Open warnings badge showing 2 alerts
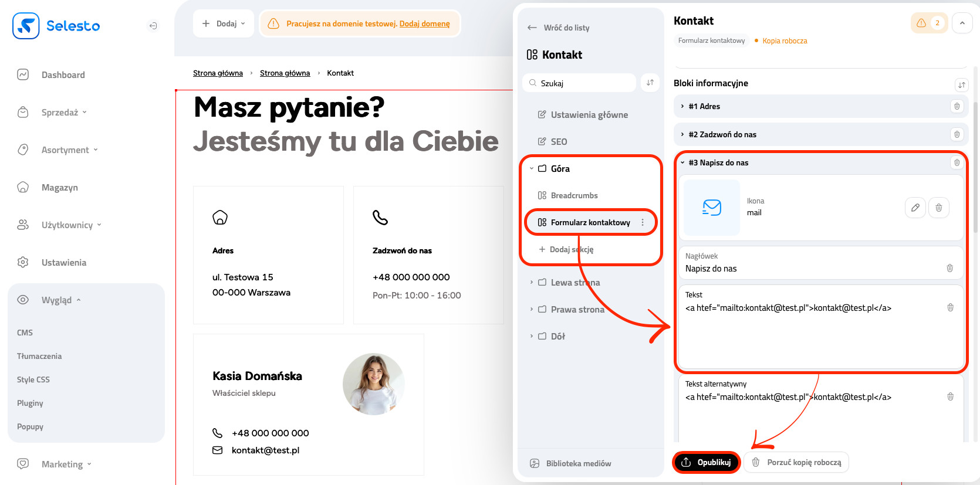980x485 pixels. (x=929, y=23)
